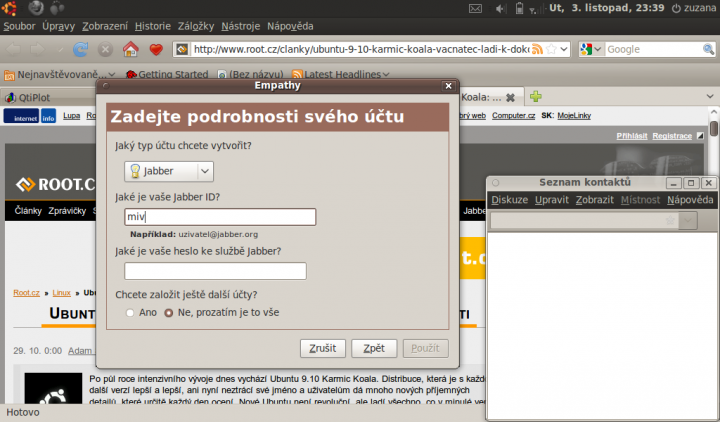The width and height of the screenshot is (720, 422).
Task: Open status dropdown in Seznam kontaktů window
Action: (x=687, y=220)
